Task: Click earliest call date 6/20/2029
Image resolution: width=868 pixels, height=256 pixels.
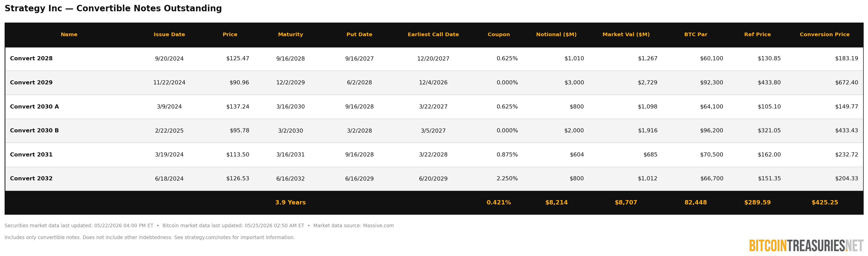Action: (433, 179)
